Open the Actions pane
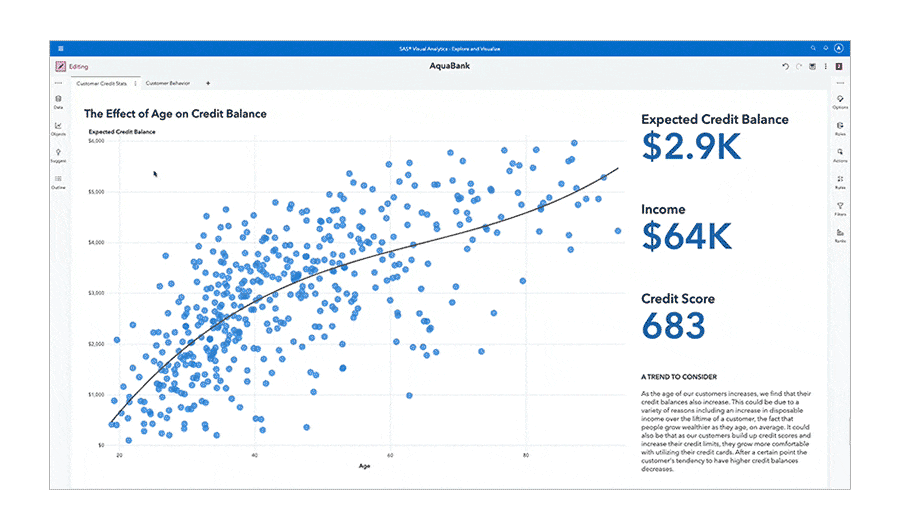 tap(840, 156)
